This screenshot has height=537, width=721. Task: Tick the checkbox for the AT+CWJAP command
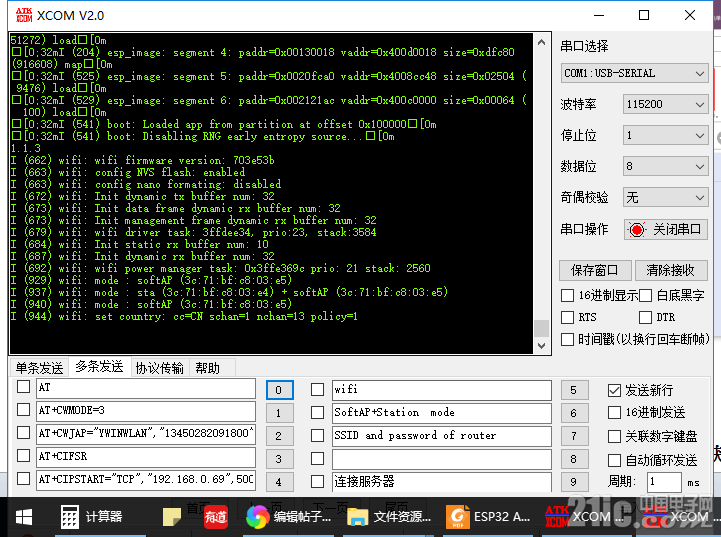coord(23,433)
